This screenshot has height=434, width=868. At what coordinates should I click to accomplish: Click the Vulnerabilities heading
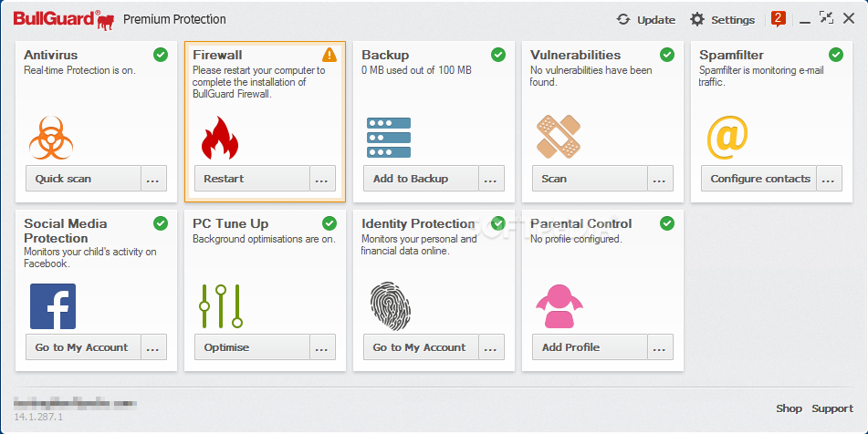(x=576, y=55)
